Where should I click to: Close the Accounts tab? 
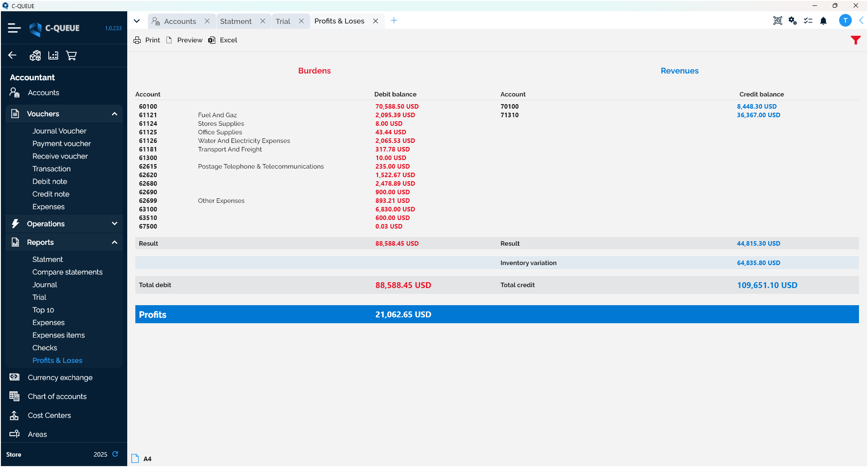(x=207, y=21)
